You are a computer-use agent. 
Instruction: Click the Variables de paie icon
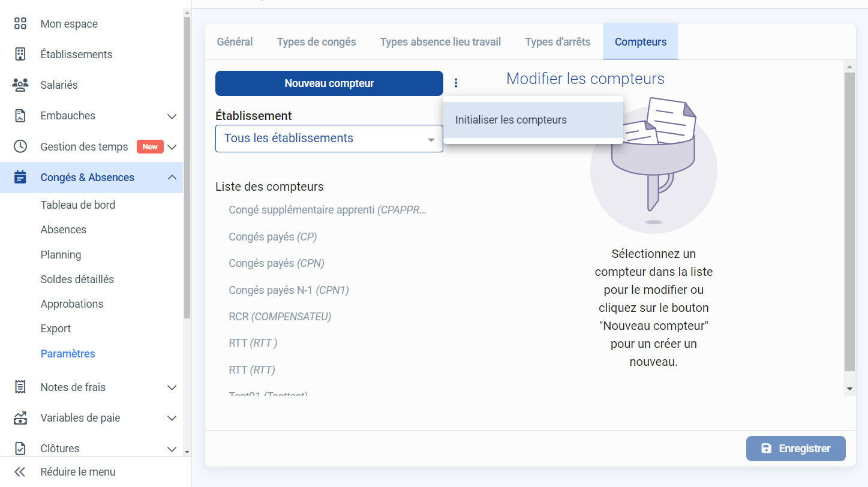pos(20,417)
